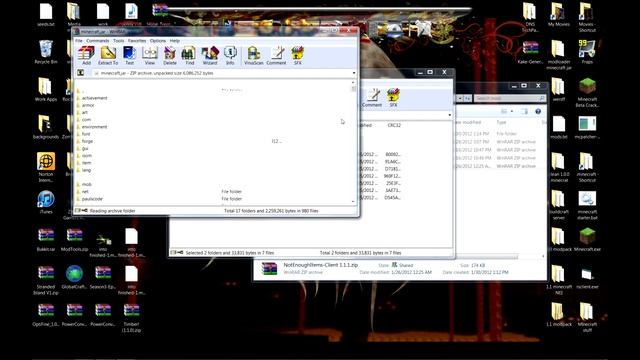The height and width of the screenshot is (360, 640).
Task: Click the parent '..' folder entry in minecraft.jar
Action: pyautogui.click(x=80, y=91)
